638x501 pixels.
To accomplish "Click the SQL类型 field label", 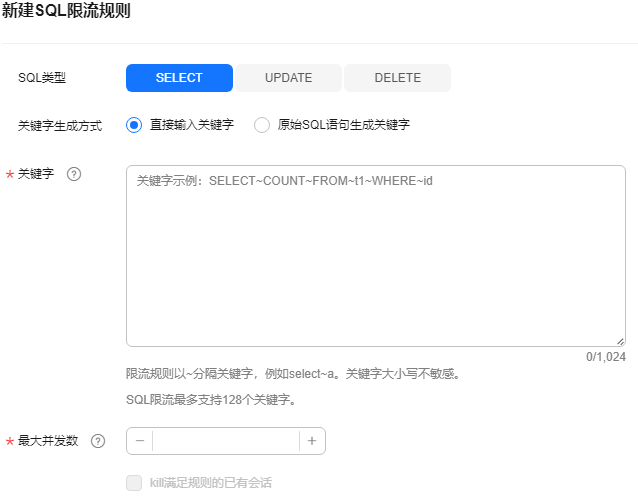I will (x=42, y=78).
